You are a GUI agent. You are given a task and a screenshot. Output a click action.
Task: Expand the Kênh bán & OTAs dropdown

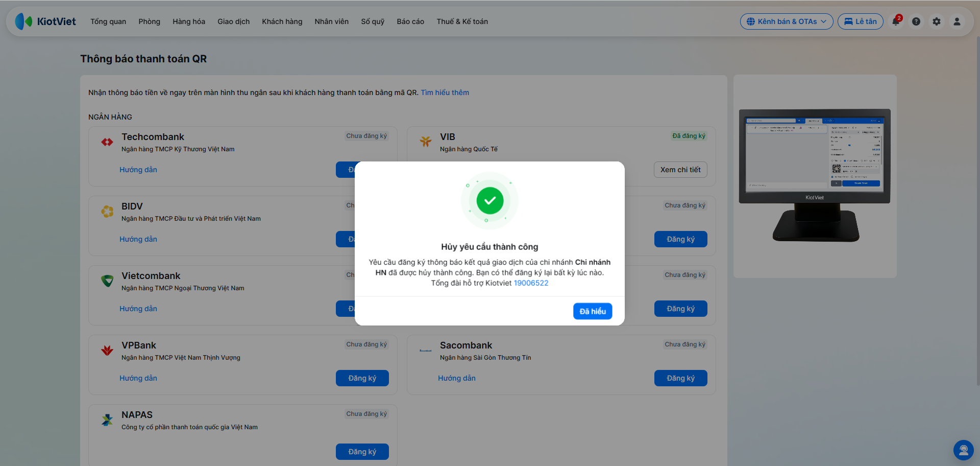point(787,21)
